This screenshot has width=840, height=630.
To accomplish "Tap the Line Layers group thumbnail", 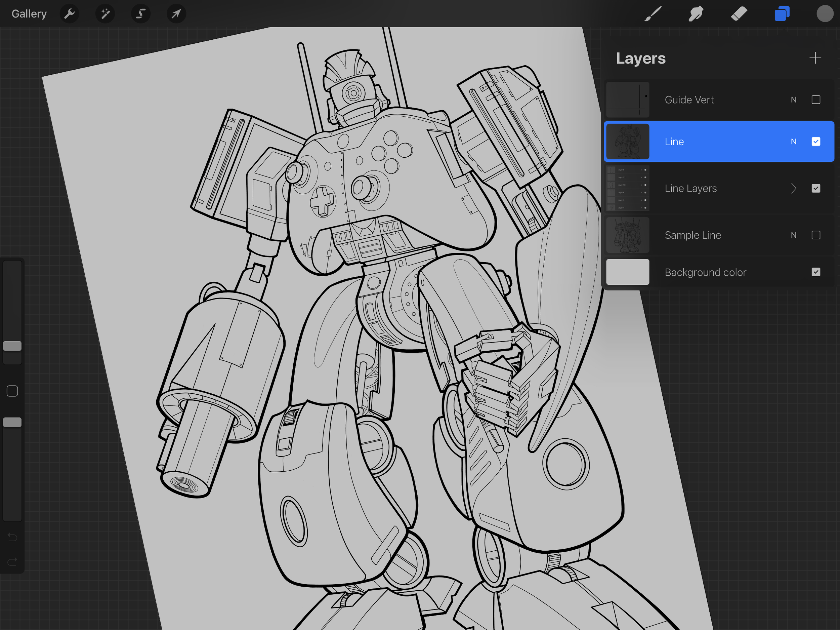I will coord(627,189).
